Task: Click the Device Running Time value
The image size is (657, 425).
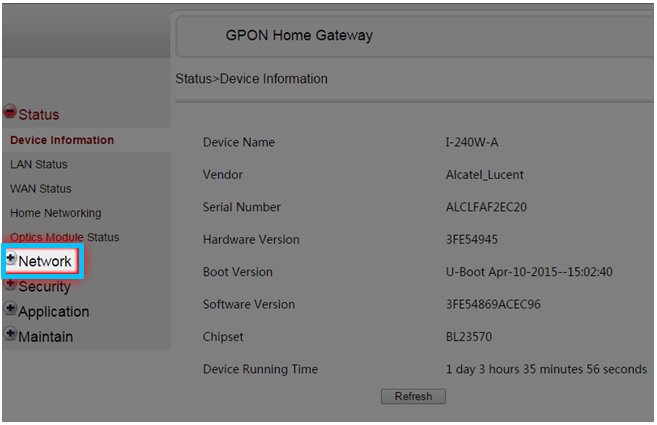Action: point(546,369)
